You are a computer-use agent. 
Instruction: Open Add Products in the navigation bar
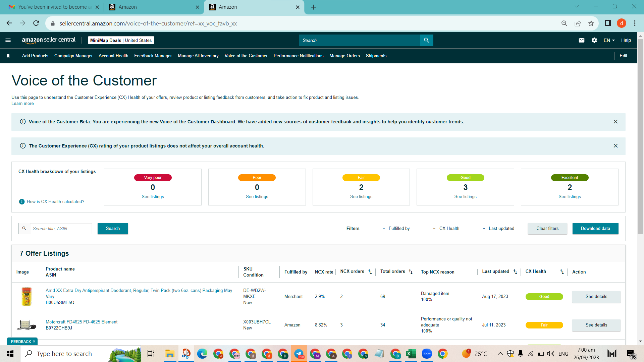(35, 56)
